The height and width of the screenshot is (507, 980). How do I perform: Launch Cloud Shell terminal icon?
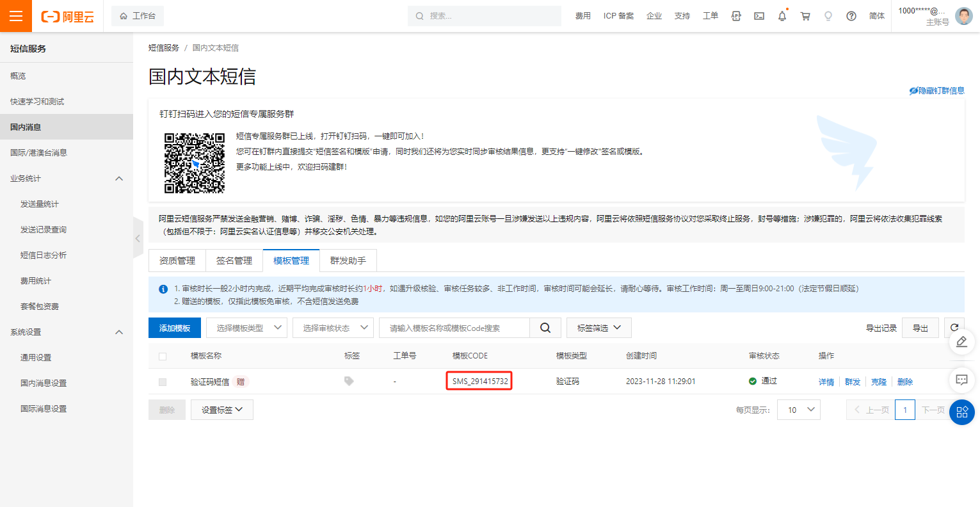[x=759, y=16]
